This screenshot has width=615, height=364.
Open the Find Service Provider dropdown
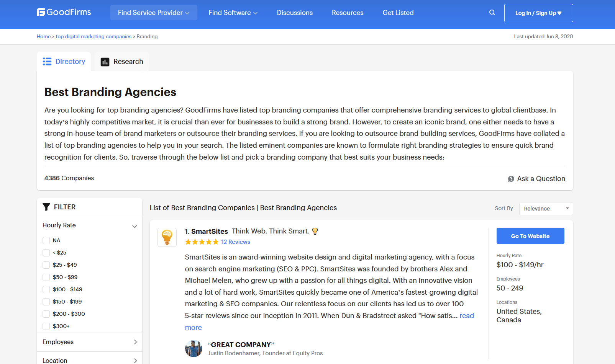pyautogui.click(x=154, y=13)
